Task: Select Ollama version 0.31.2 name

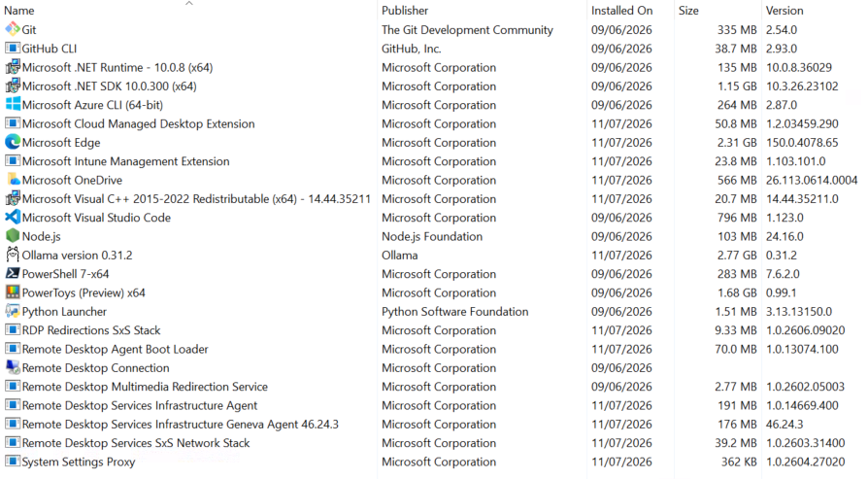Action: (x=78, y=256)
